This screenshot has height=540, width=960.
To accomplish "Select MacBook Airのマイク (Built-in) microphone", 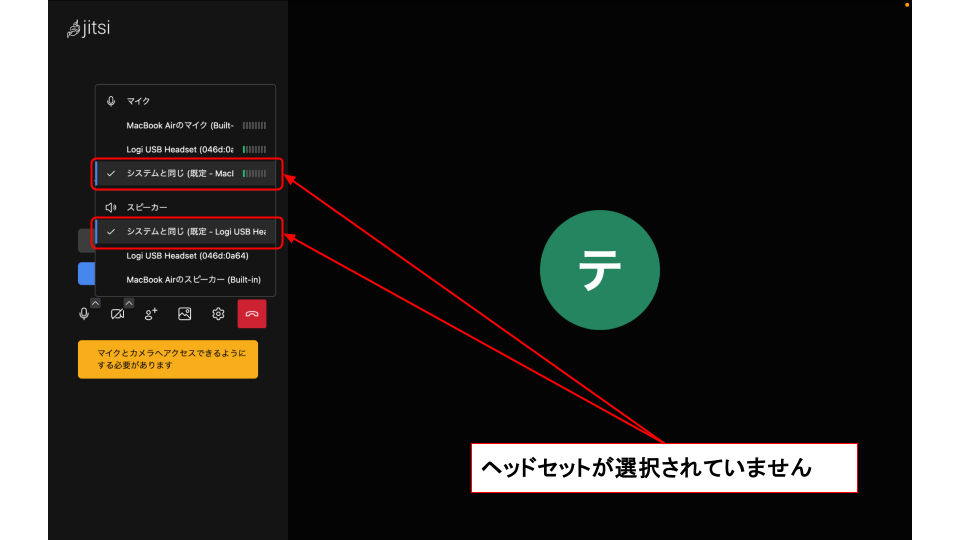I will coord(180,125).
